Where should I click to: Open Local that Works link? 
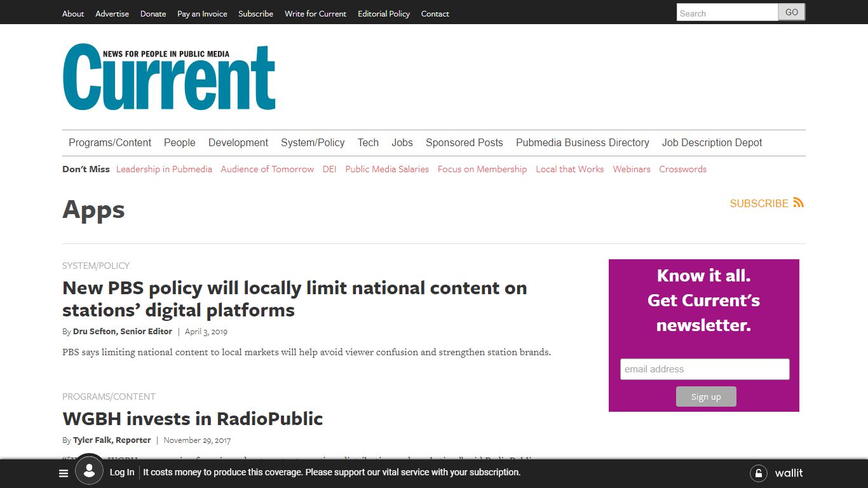[x=570, y=169]
